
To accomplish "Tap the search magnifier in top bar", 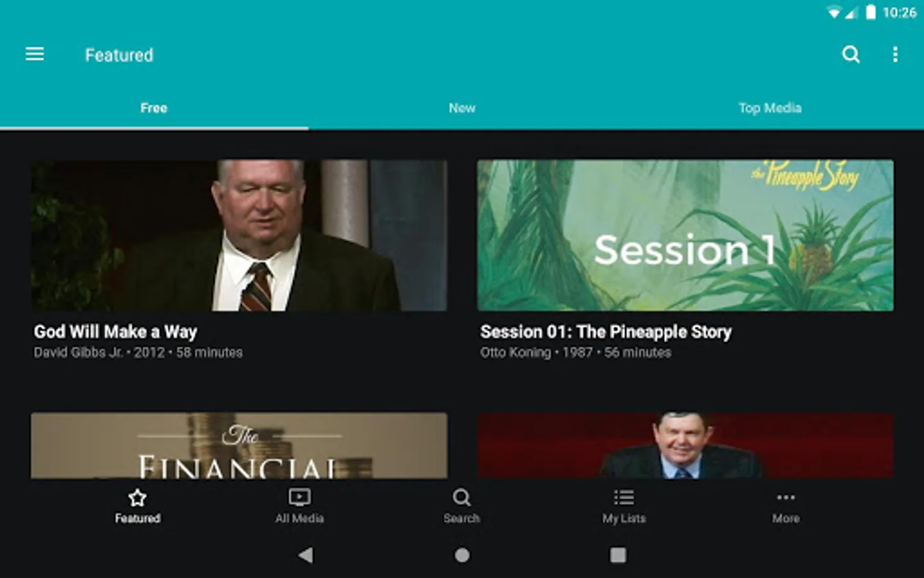I will (851, 55).
